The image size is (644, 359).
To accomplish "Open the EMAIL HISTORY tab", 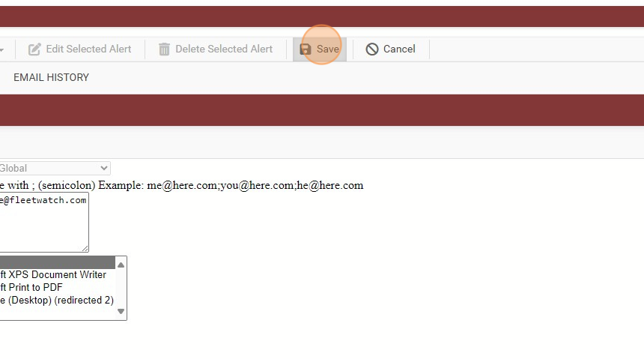I will [52, 77].
